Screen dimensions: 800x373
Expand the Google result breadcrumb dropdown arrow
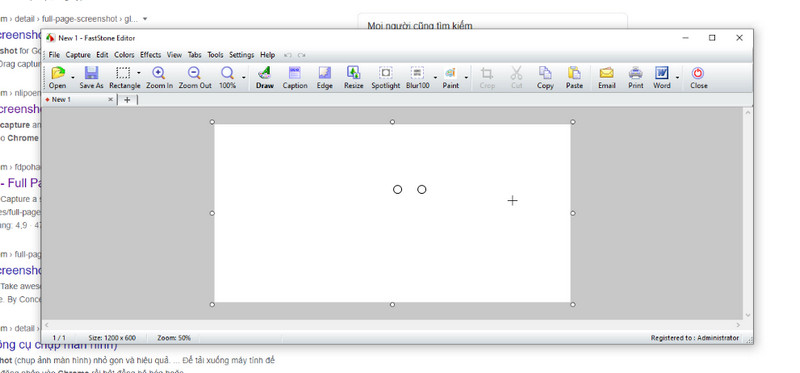tap(145, 19)
